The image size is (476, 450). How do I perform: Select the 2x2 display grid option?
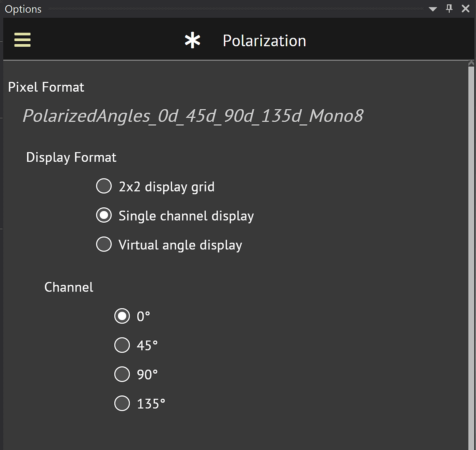click(104, 186)
